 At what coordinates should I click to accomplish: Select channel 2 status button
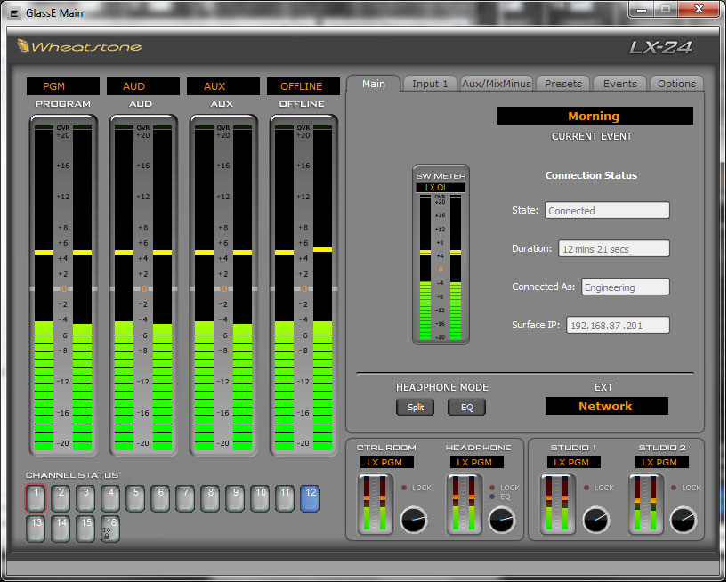pos(61,498)
